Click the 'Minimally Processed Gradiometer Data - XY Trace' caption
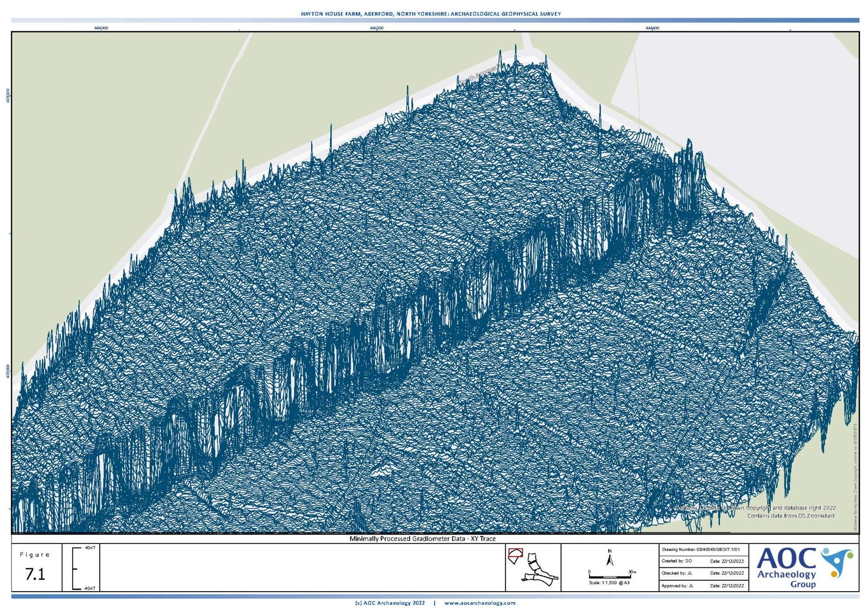 pos(422,539)
